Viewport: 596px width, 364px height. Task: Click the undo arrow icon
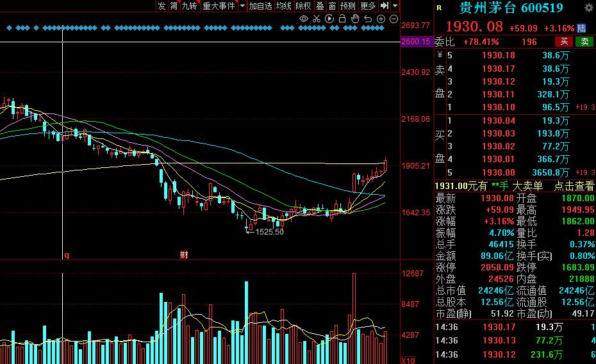(x=368, y=19)
